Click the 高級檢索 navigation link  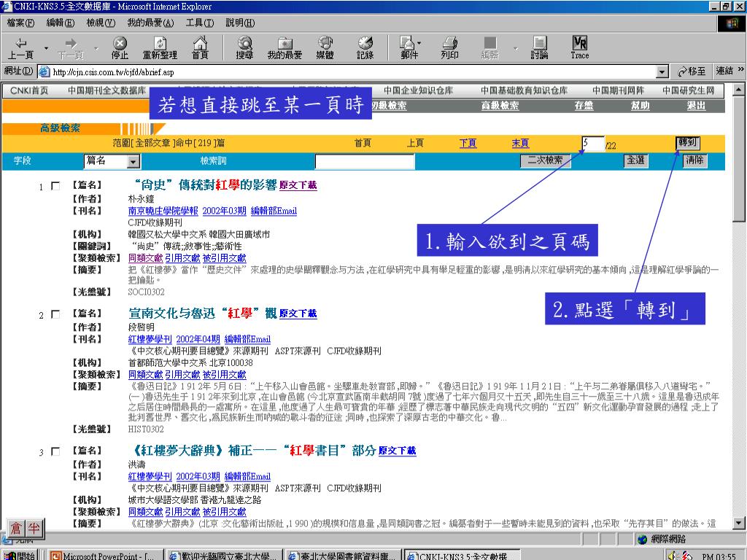pyautogui.click(x=500, y=106)
